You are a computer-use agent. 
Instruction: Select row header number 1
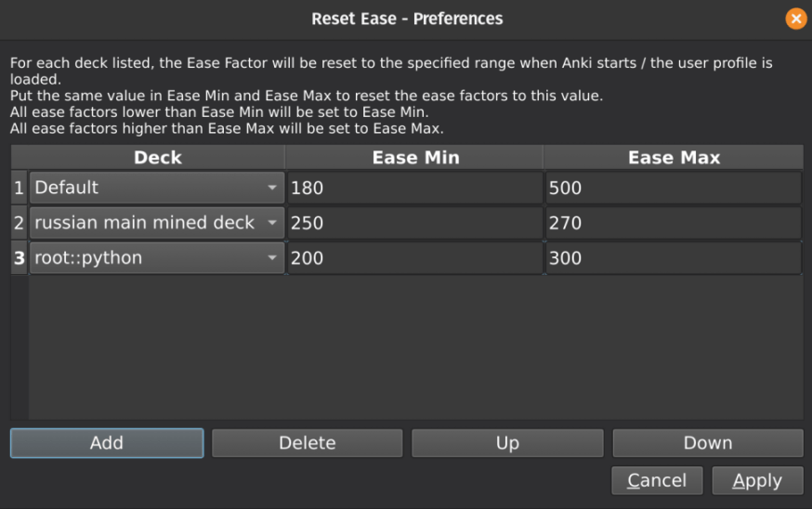click(19, 188)
